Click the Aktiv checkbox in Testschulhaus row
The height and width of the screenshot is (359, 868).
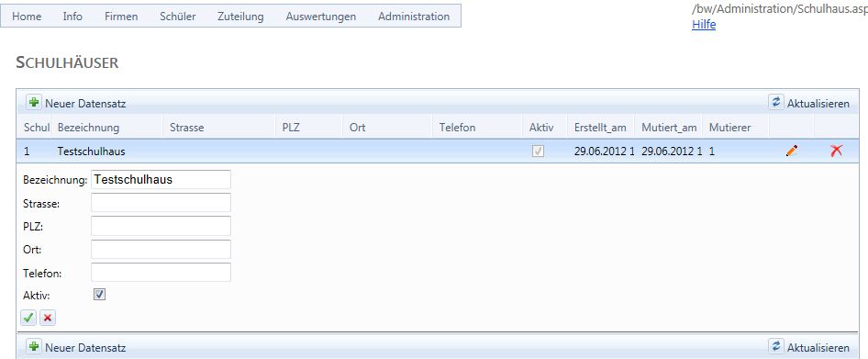coord(538,151)
